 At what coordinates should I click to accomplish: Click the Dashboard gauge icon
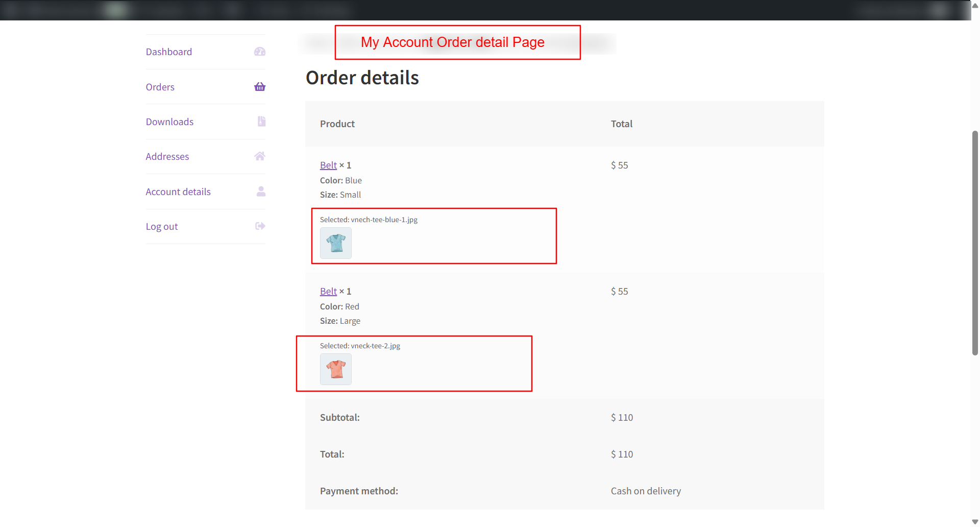tap(260, 52)
